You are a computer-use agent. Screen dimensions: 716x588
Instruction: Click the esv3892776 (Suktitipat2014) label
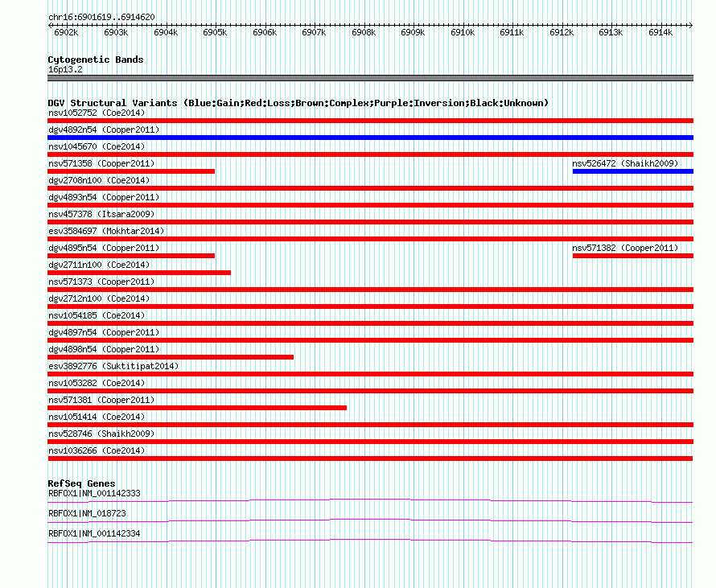point(113,366)
